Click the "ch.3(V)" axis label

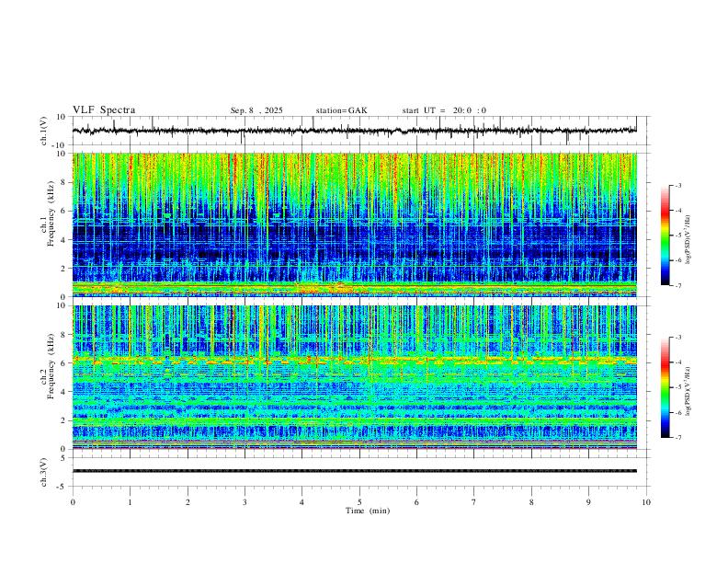click(44, 472)
